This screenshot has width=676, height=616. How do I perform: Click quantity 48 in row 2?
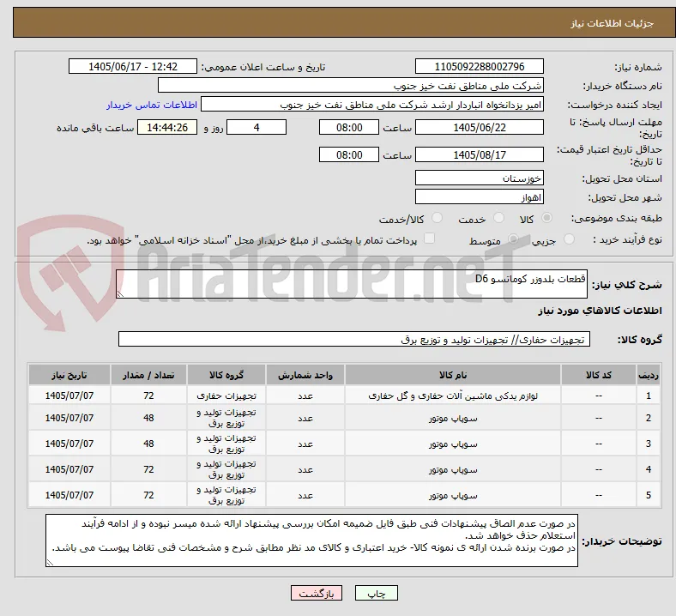pyautogui.click(x=148, y=418)
